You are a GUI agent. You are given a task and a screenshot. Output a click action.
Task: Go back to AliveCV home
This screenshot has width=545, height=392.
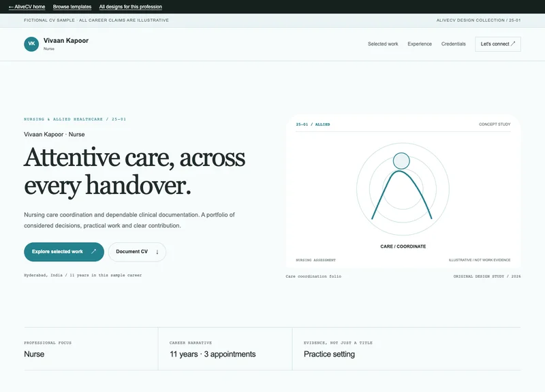point(27,7)
